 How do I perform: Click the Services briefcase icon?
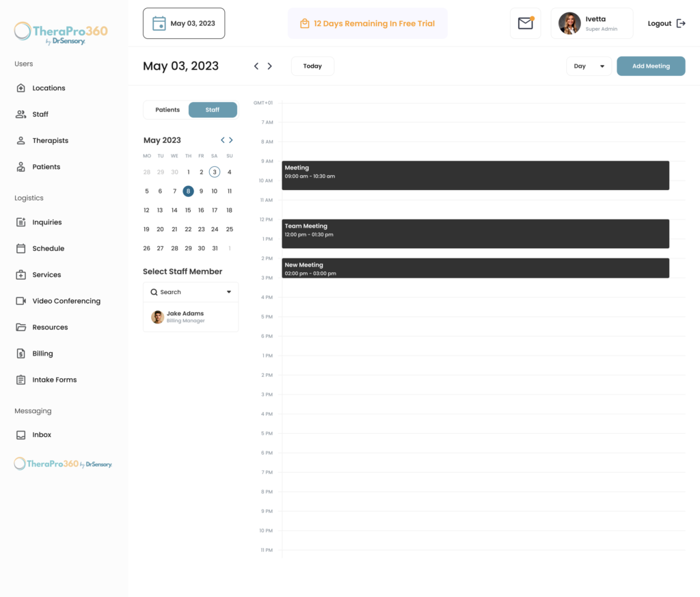(x=21, y=275)
